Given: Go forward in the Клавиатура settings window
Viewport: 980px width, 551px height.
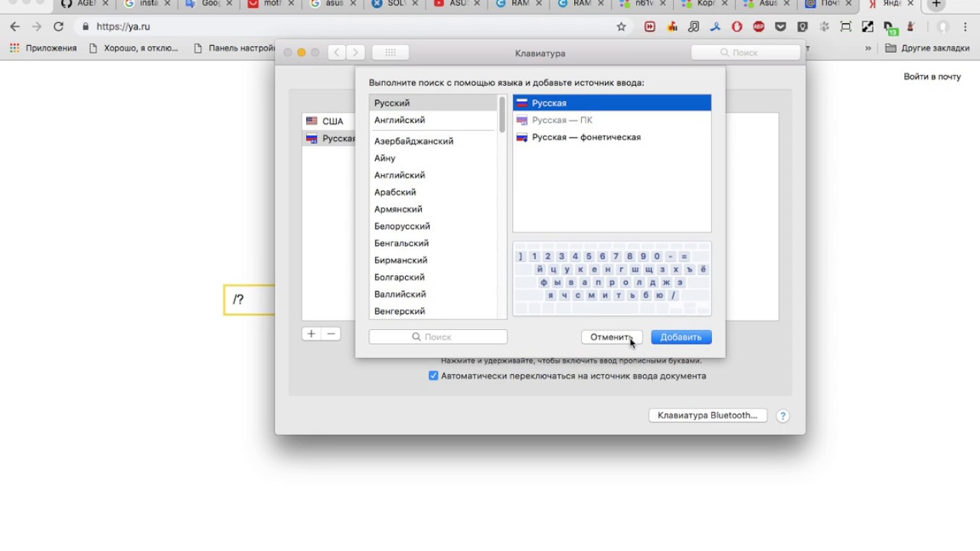Looking at the screenshot, I should pyautogui.click(x=355, y=53).
